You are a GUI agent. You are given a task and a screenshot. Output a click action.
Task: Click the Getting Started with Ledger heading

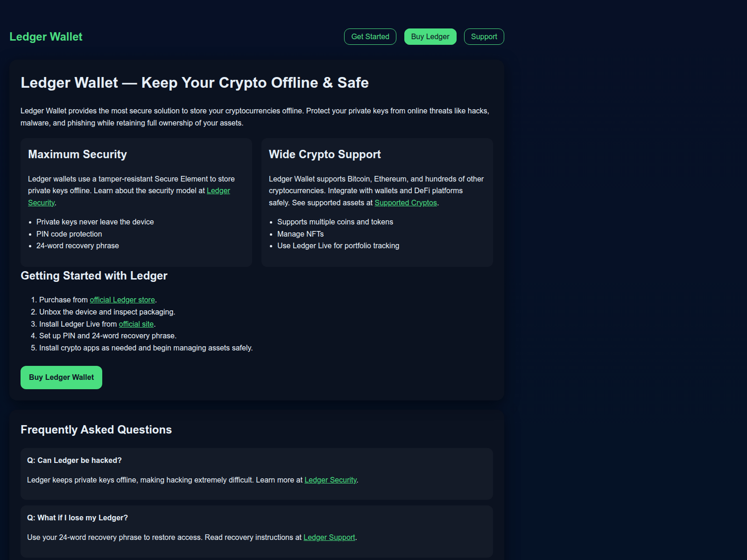click(94, 276)
